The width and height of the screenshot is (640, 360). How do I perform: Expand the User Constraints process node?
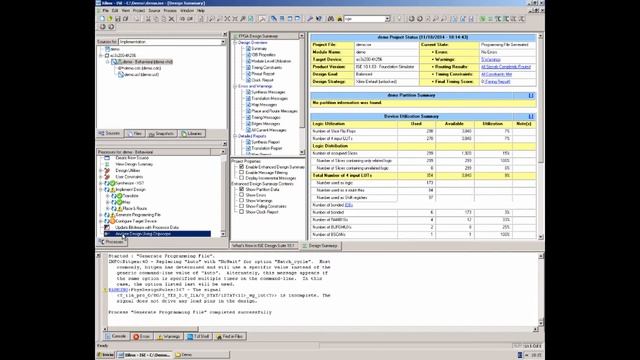click(x=101, y=177)
